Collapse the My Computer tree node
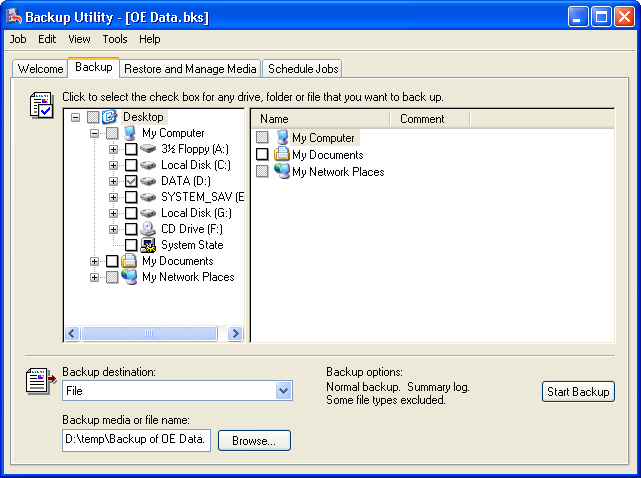This screenshot has width=641, height=478. [95, 133]
